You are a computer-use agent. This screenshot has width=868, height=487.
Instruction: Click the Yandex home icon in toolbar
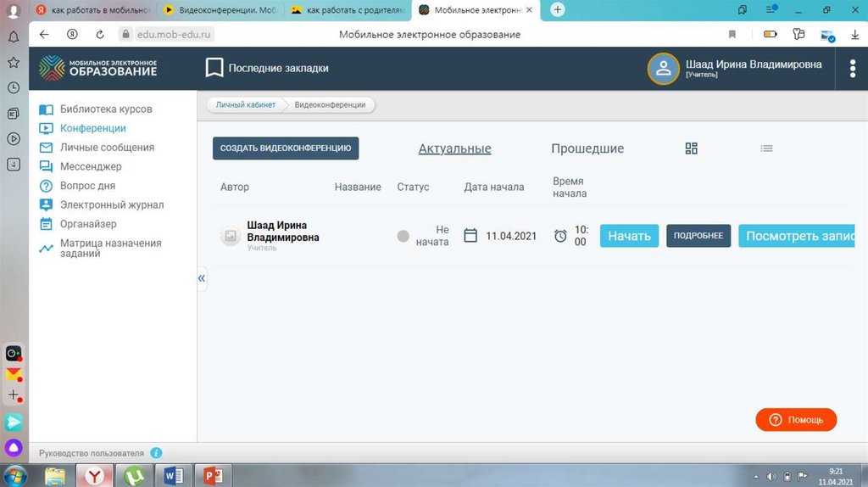73,34
